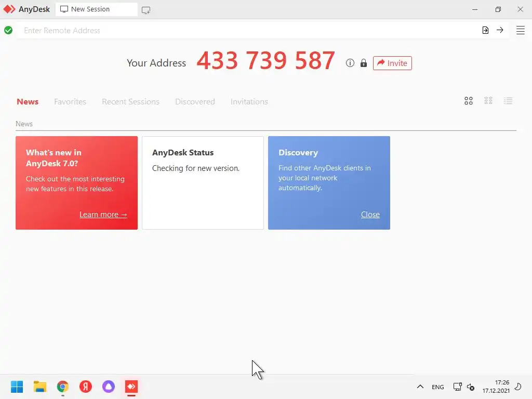Open network status tray icon

[x=457, y=387]
